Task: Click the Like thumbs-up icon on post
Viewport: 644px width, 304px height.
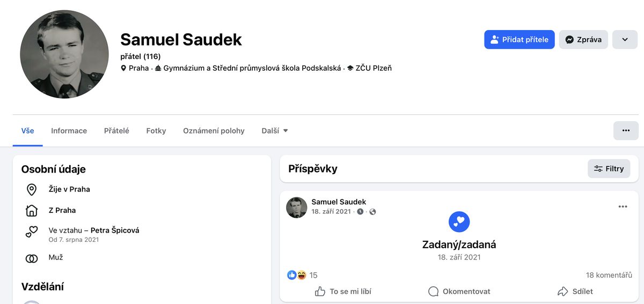Action: pyautogui.click(x=320, y=292)
